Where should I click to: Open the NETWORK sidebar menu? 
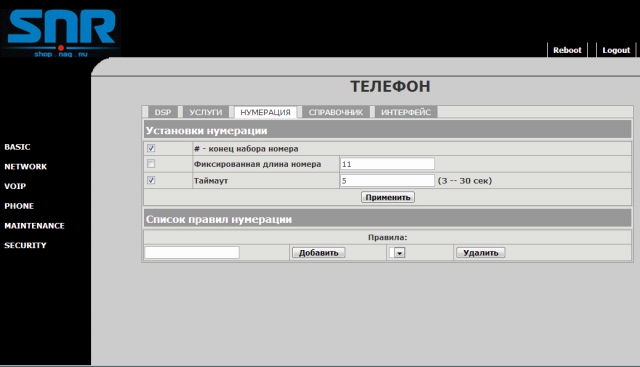click(26, 167)
